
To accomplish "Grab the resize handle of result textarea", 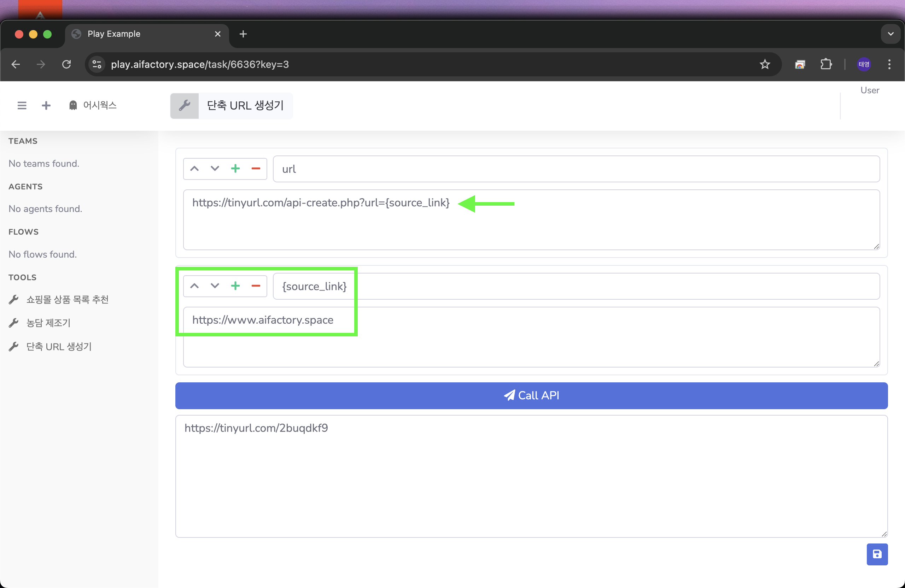I will [x=884, y=534].
